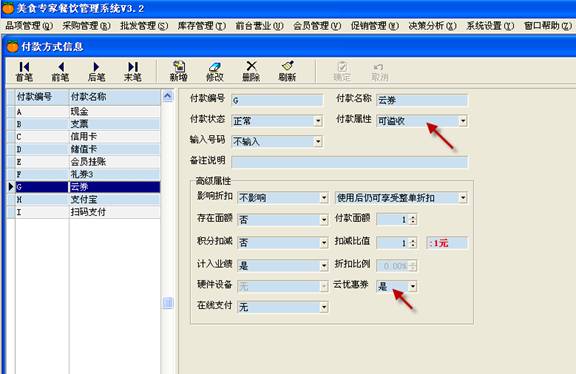Open the 在线支付 dropdown showing 无
576x374 pixels.
click(x=324, y=307)
